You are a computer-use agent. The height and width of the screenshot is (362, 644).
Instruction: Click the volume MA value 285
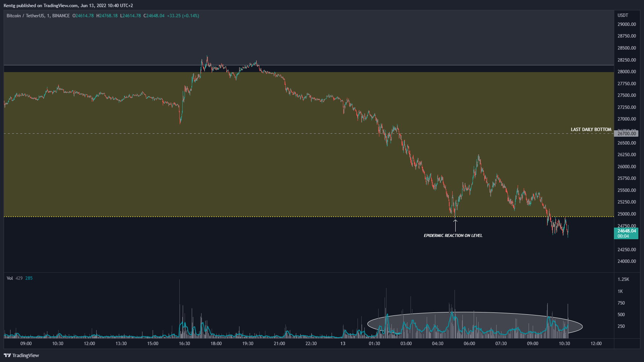(29, 278)
